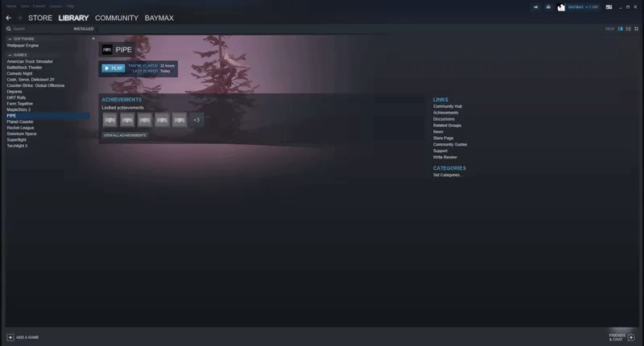
Task: Switch to the LIBRARY tab
Action: [x=73, y=18]
